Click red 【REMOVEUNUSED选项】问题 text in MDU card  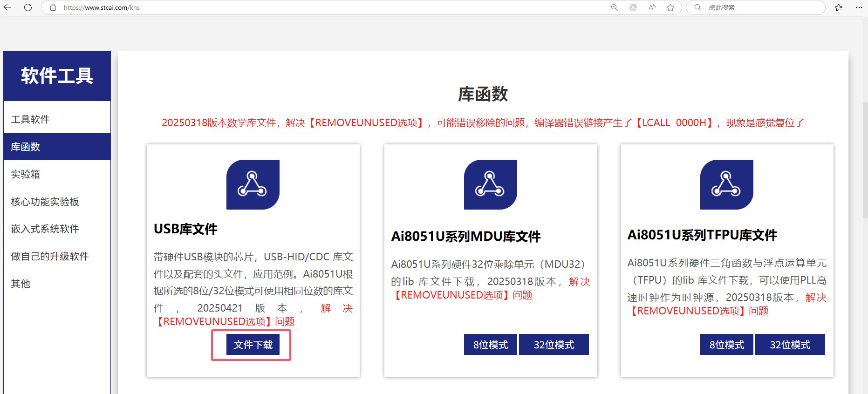coord(462,295)
